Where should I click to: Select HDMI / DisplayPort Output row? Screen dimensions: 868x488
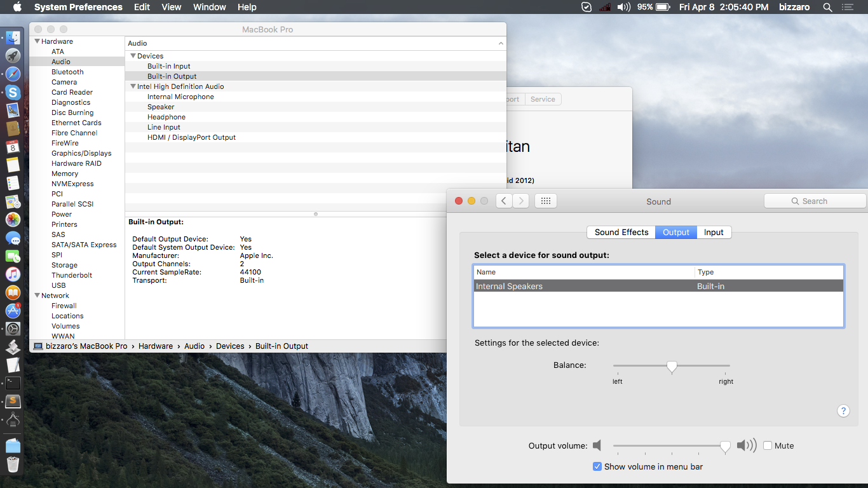click(x=316, y=137)
